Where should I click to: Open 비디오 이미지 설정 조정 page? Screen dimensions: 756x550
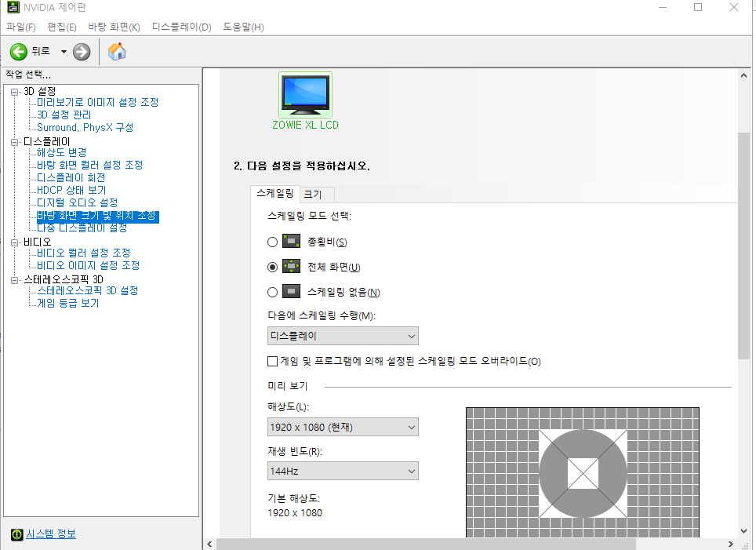pyautogui.click(x=89, y=265)
